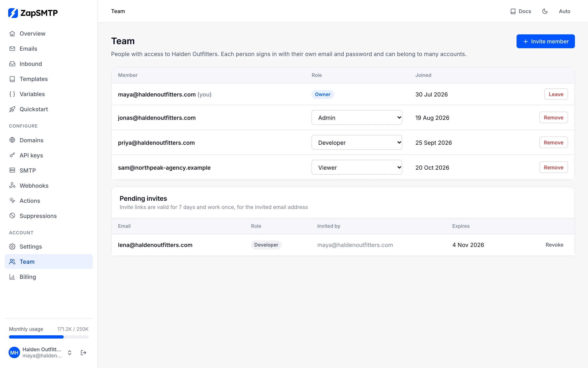Open the Domains sidebar item
The image size is (588, 368).
pos(49,140)
